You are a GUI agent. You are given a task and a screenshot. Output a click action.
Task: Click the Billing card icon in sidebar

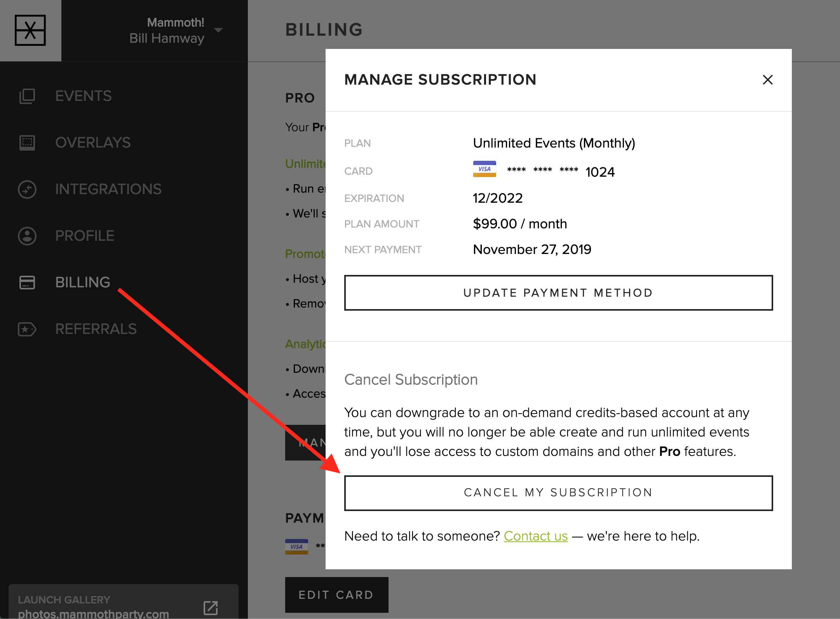[x=27, y=282]
